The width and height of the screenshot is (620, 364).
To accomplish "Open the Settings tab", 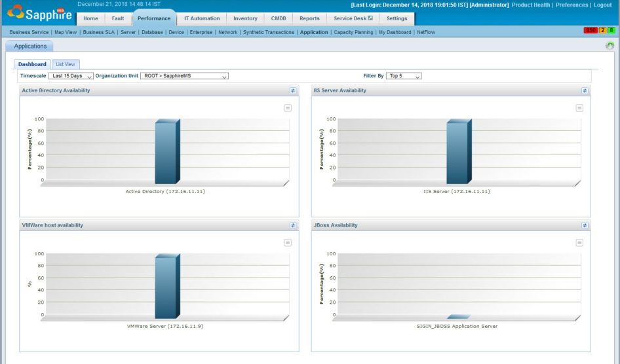I will tap(397, 18).
